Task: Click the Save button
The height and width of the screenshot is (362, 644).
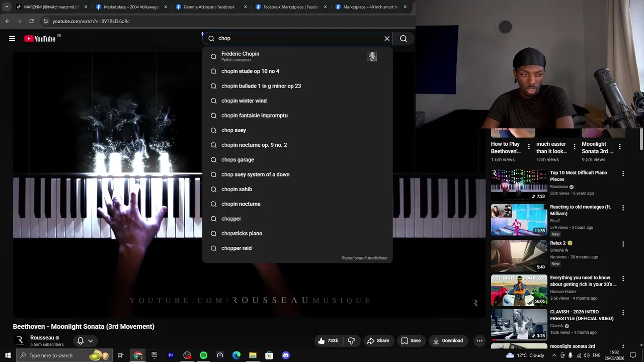Action: tap(411, 341)
